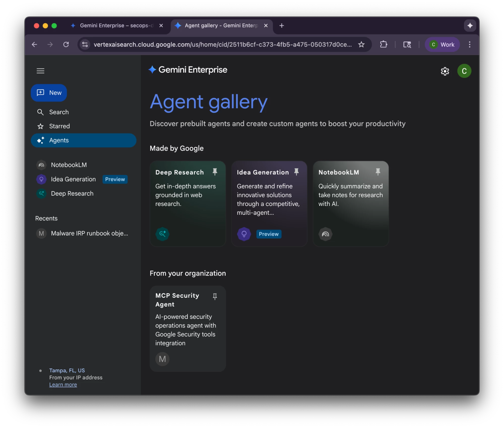Click the New chat button
504x428 pixels.
pos(49,93)
